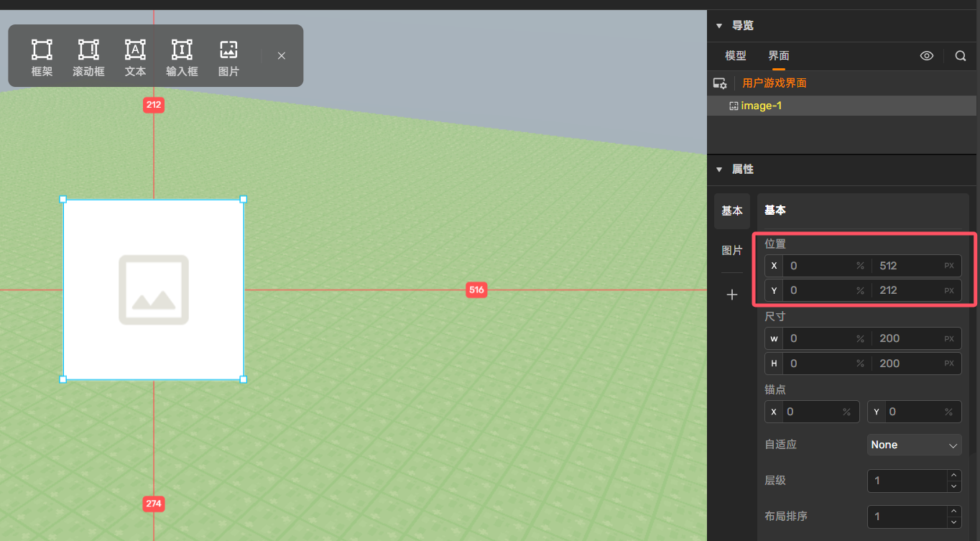Screen dimensions: 980x541
Task: Select the 框架 (Frame) tool
Action: pyautogui.click(x=42, y=57)
